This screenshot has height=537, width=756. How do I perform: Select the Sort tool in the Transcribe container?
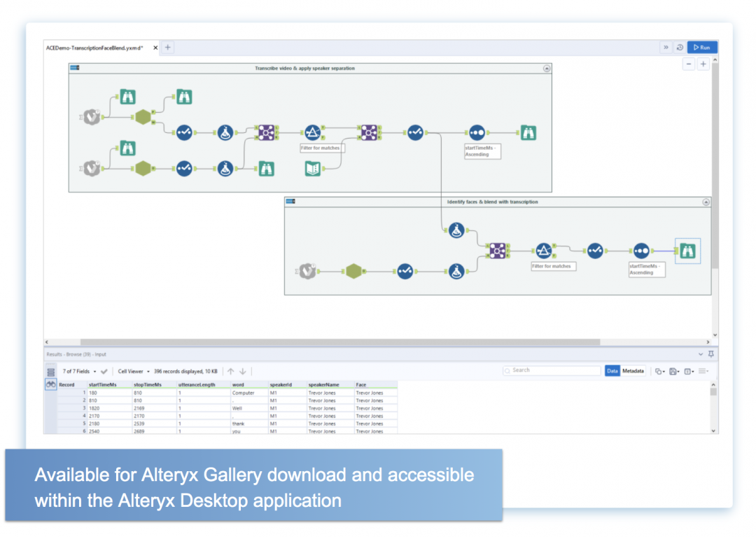point(477,132)
